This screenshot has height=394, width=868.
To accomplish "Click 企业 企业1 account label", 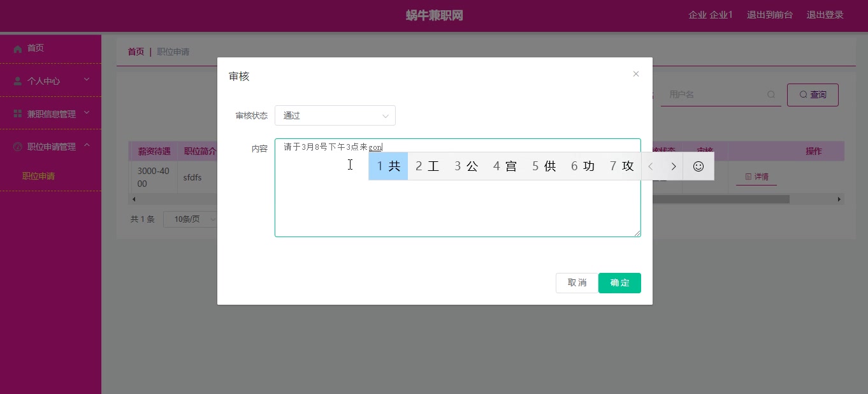I will tap(711, 15).
